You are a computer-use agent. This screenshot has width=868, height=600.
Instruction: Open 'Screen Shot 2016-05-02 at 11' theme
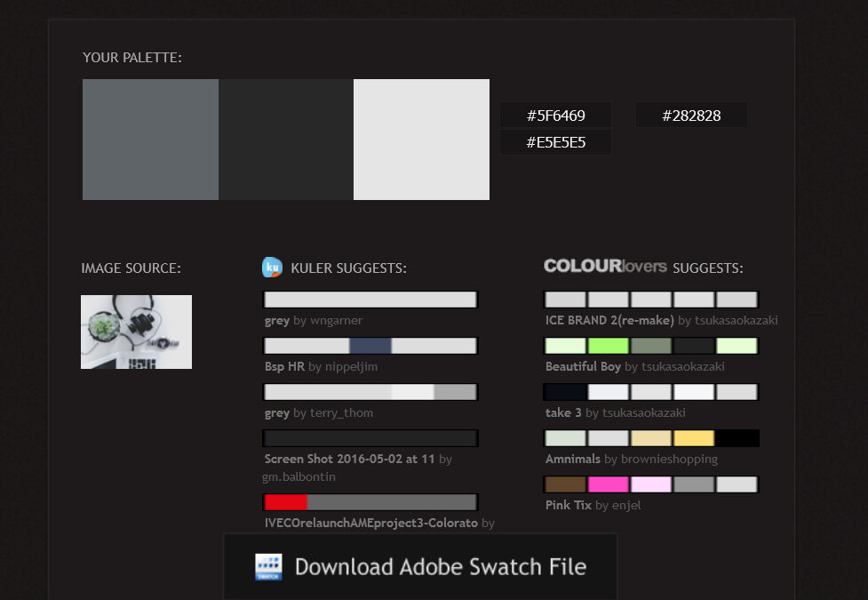(x=349, y=459)
